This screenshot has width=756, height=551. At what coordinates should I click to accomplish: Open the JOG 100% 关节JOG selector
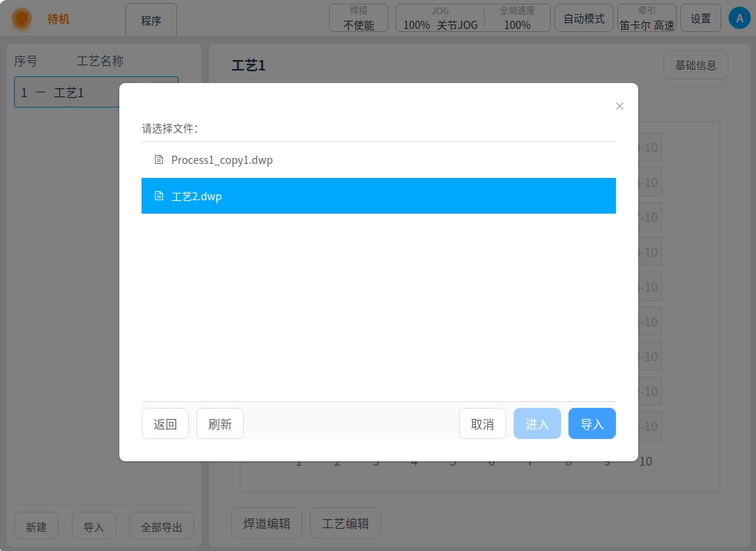pyautogui.click(x=440, y=19)
